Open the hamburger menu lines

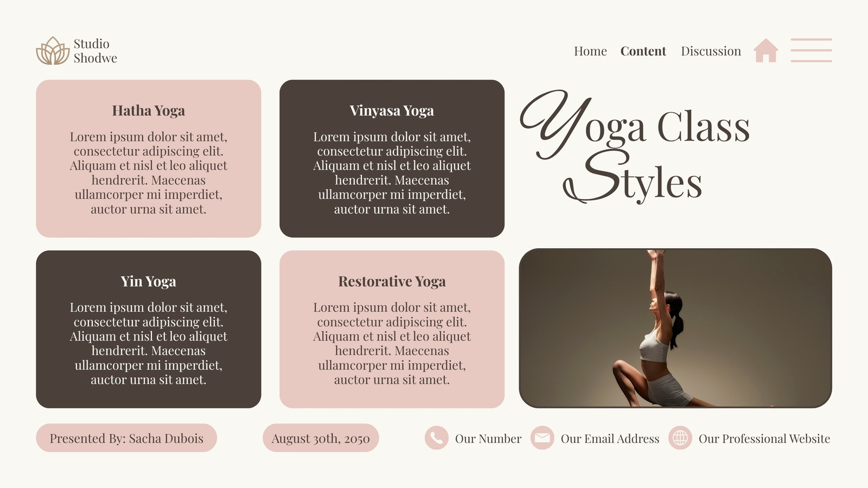click(811, 50)
